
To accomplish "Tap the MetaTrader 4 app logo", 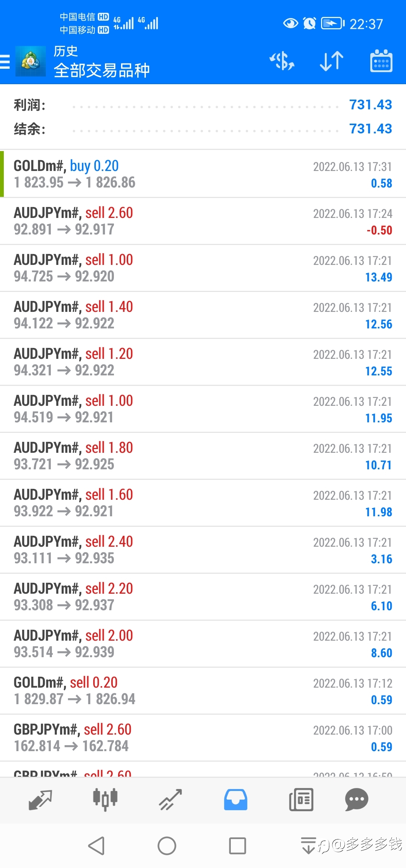I will tap(30, 61).
